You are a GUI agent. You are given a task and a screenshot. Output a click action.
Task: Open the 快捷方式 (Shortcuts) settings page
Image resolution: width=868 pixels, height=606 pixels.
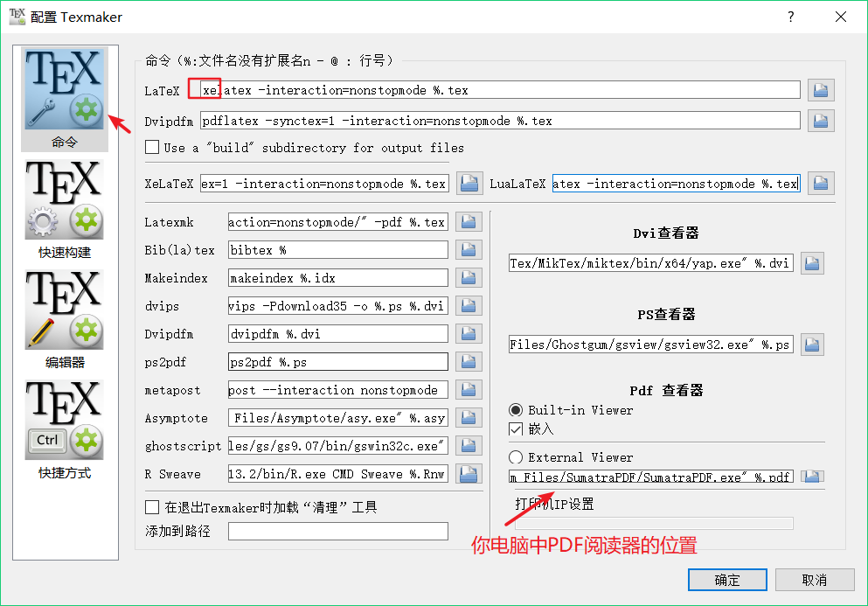(x=64, y=430)
